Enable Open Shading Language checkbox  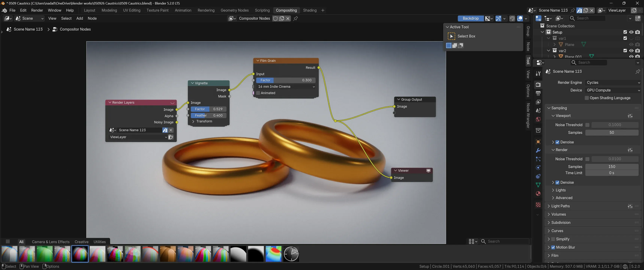[587, 98]
